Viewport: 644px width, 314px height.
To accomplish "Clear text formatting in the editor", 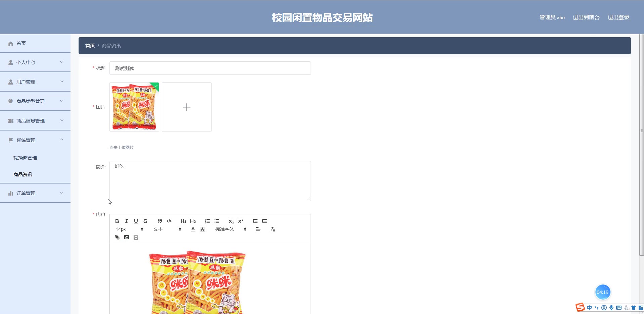I will pyautogui.click(x=273, y=229).
